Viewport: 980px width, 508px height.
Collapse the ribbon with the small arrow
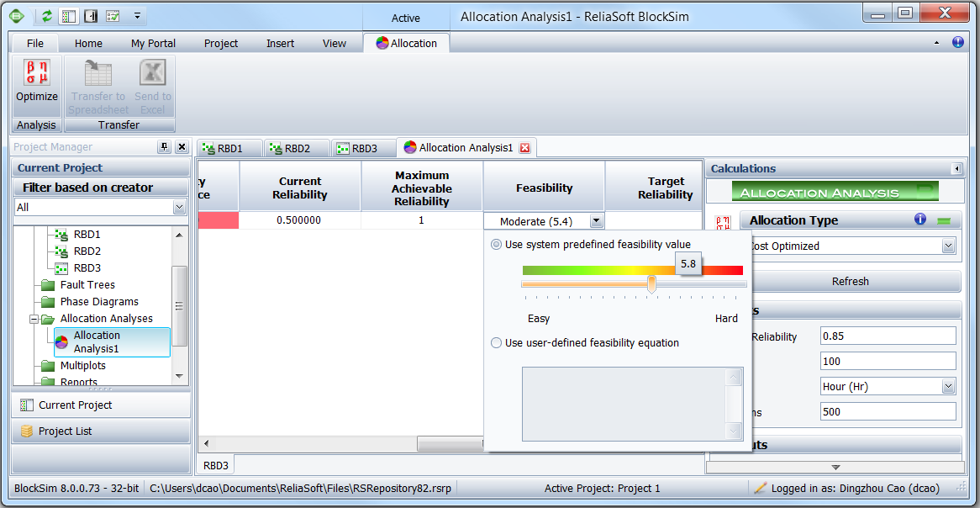(936, 43)
